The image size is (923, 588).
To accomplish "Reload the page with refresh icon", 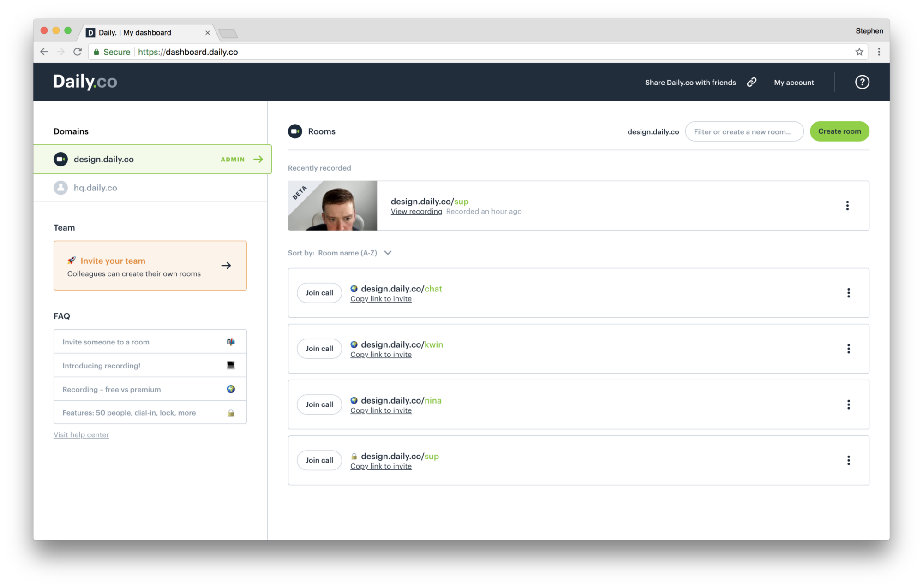I will coord(78,52).
